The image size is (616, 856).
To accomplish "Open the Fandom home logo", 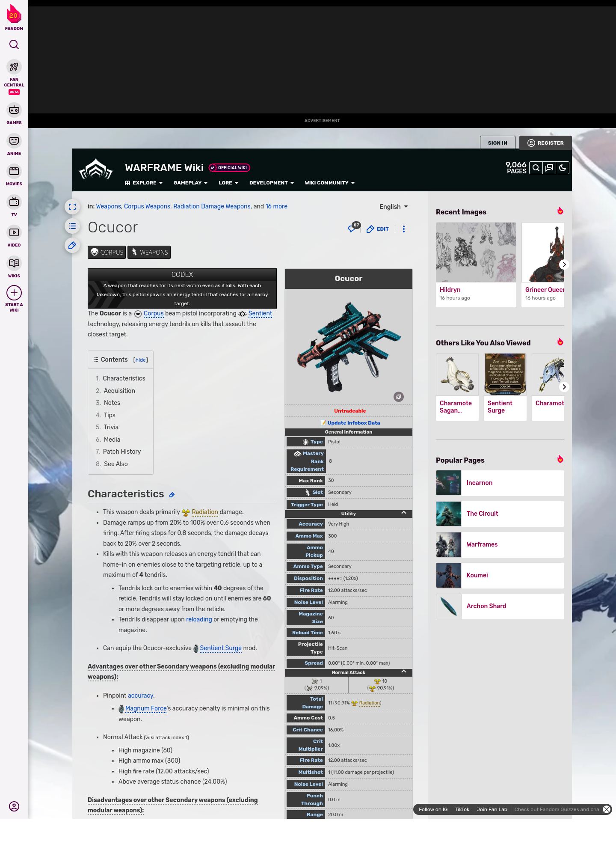I will (x=14, y=18).
